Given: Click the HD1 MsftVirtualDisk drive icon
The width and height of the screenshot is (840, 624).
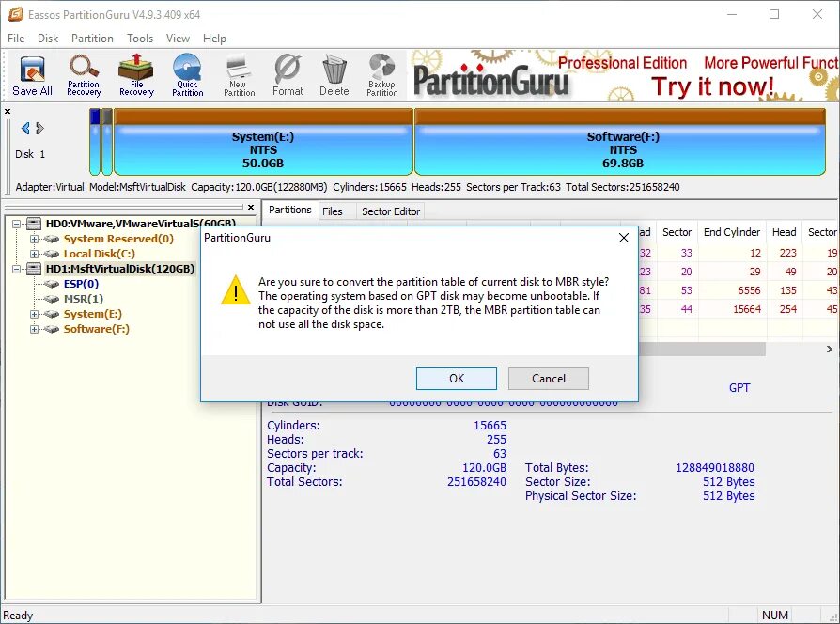Looking at the screenshot, I should point(34,269).
